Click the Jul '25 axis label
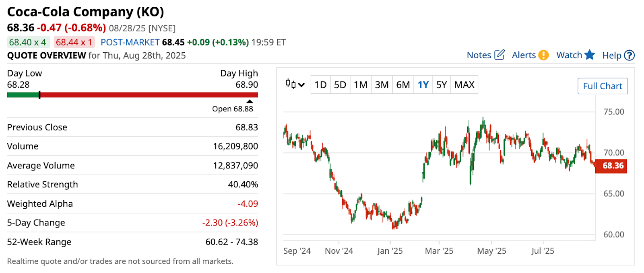This screenshot has height=273, width=644. click(x=543, y=251)
